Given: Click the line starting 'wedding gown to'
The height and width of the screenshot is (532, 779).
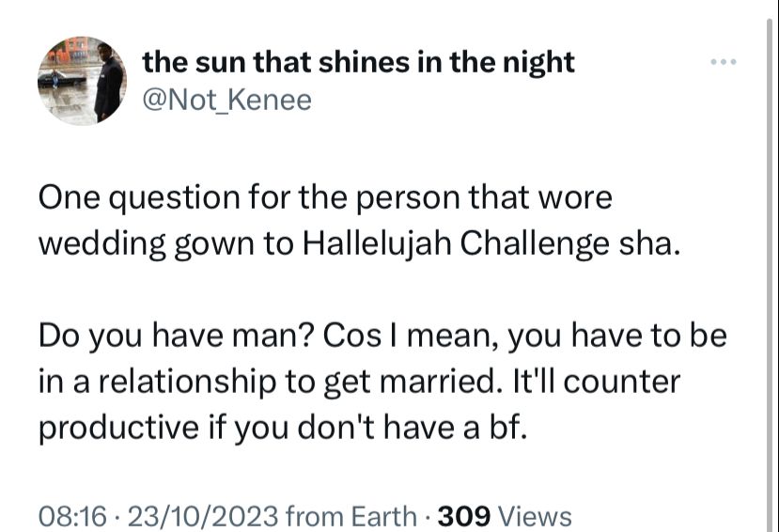Looking at the screenshot, I should tap(359, 244).
